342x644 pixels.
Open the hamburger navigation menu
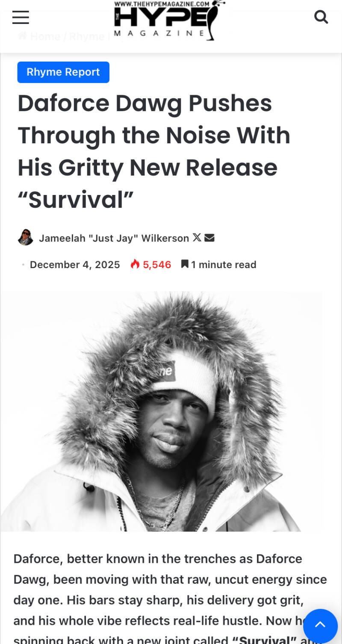tap(21, 18)
